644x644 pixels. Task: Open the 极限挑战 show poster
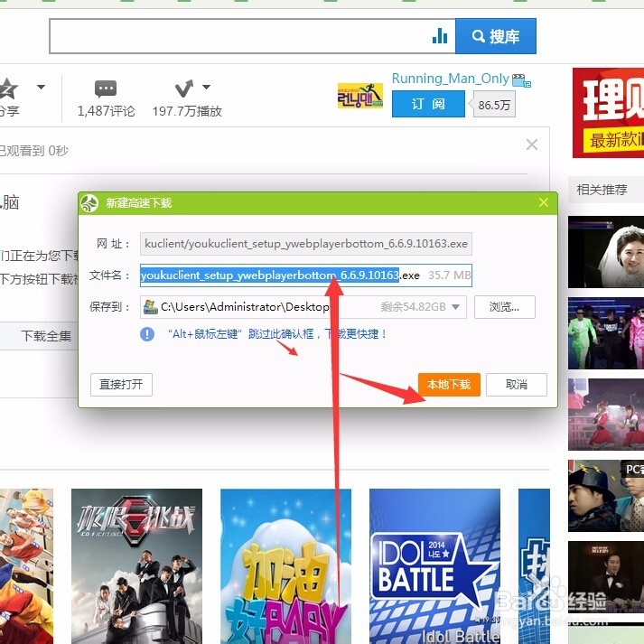pyautogui.click(x=136, y=566)
